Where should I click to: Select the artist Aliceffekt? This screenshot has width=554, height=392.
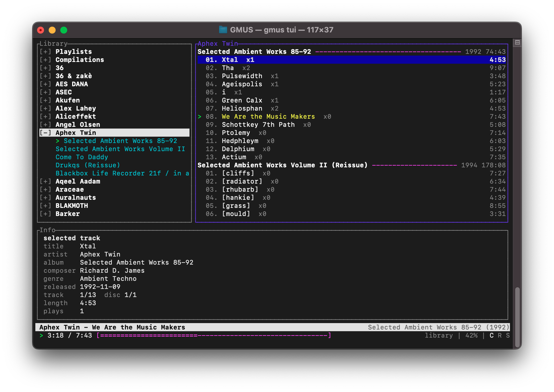tap(76, 117)
